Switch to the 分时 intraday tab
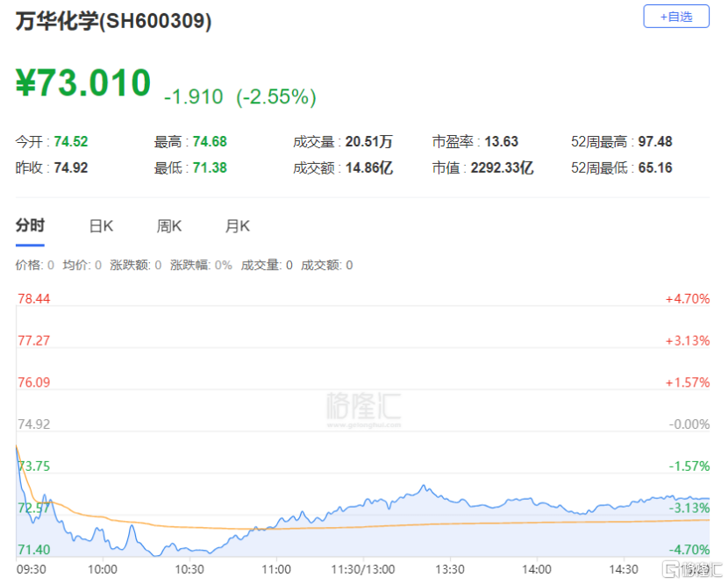 coord(30,225)
